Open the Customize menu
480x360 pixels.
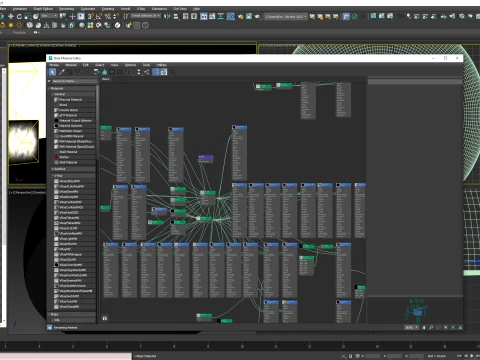point(88,9)
